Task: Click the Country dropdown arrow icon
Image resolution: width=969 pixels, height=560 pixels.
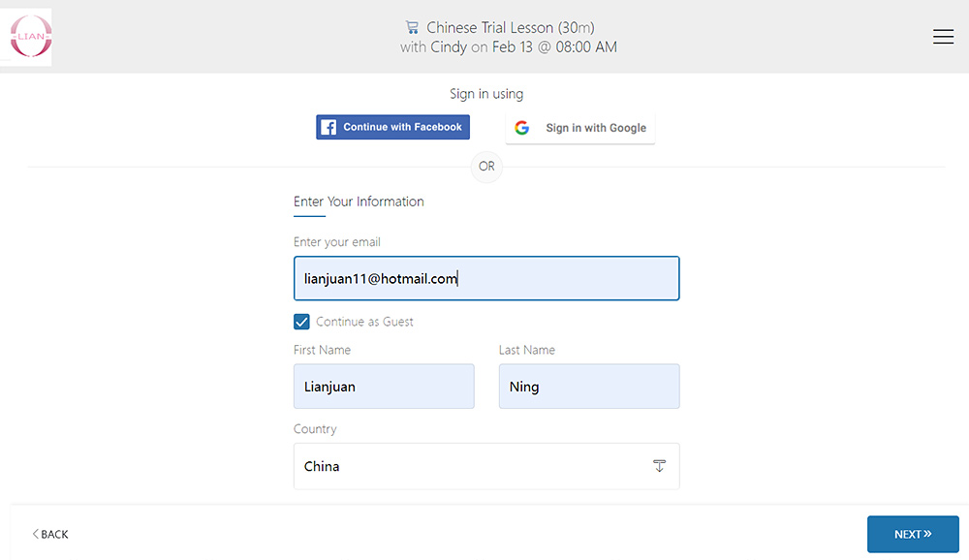Action: (659, 466)
